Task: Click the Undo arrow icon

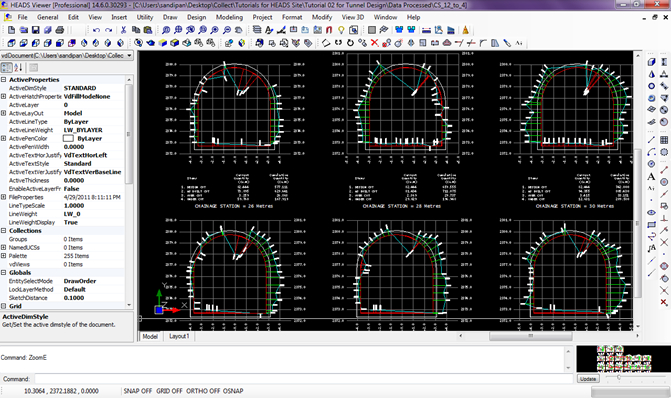Action: point(96,30)
